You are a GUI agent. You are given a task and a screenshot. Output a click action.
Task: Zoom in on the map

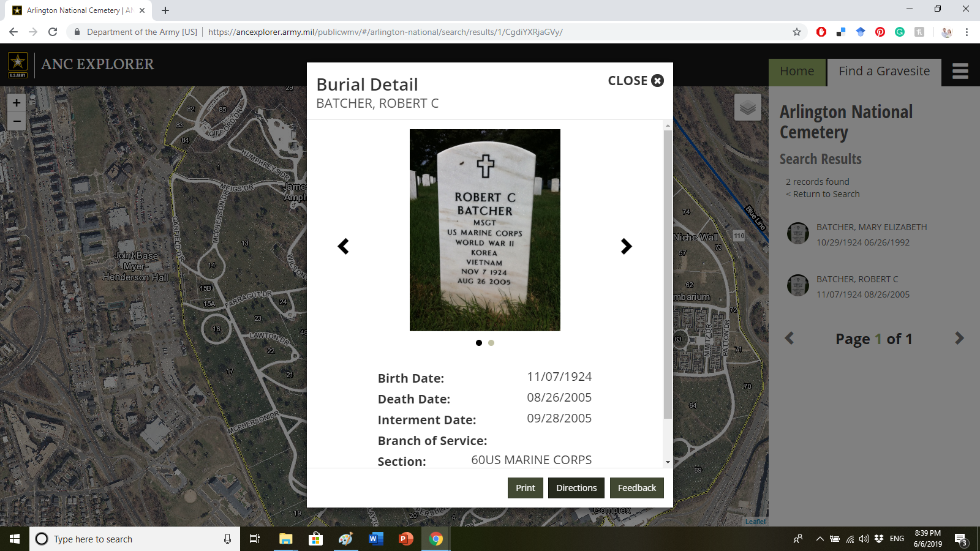tap(17, 103)
